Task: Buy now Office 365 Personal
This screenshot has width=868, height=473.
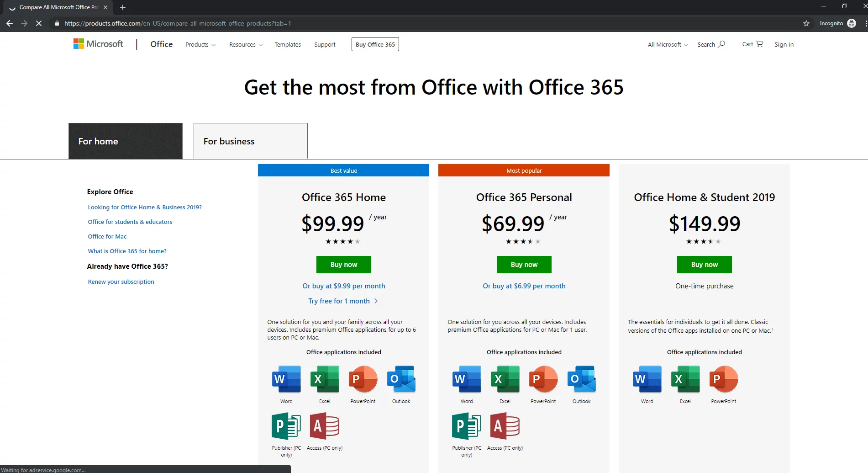Action: [x=524, y=265]
